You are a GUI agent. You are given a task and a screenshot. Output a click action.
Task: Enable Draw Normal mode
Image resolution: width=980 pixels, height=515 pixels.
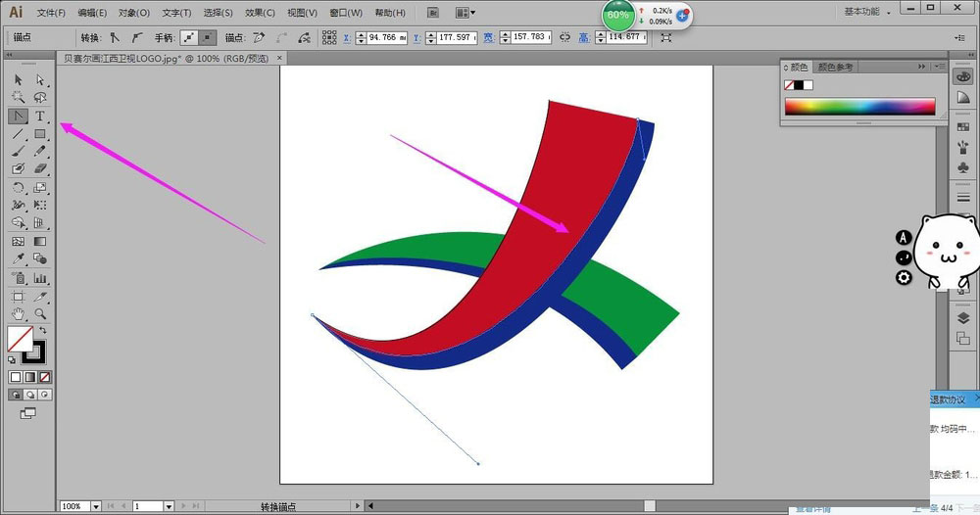coord(16,395)
